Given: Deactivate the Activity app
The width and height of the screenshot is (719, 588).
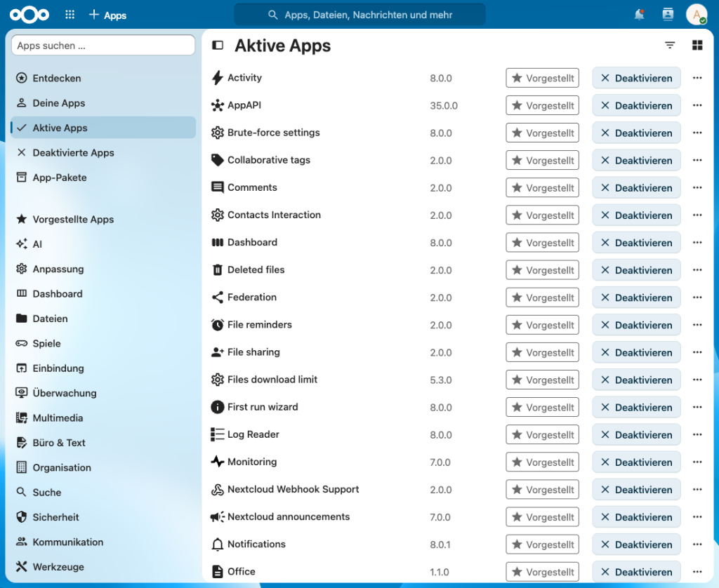Looking at the screenshot, I should pyautogui.click(x=636, y=78).
